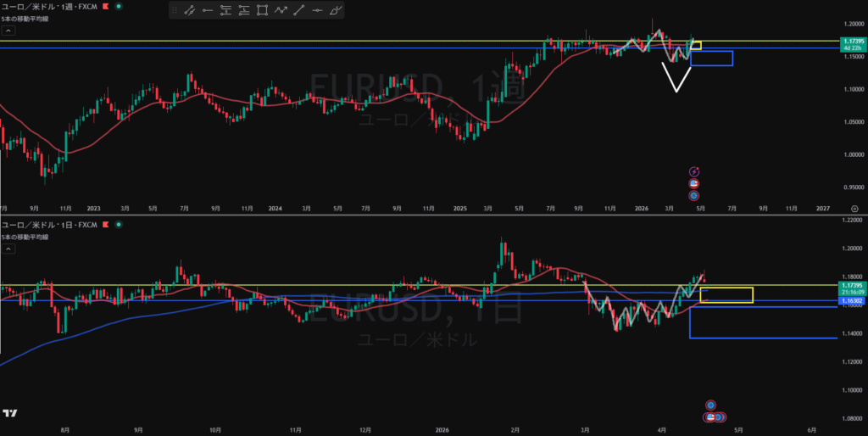Select the brush drawing tool
This screenshot has height=436, width=868.
pos(337,11)
